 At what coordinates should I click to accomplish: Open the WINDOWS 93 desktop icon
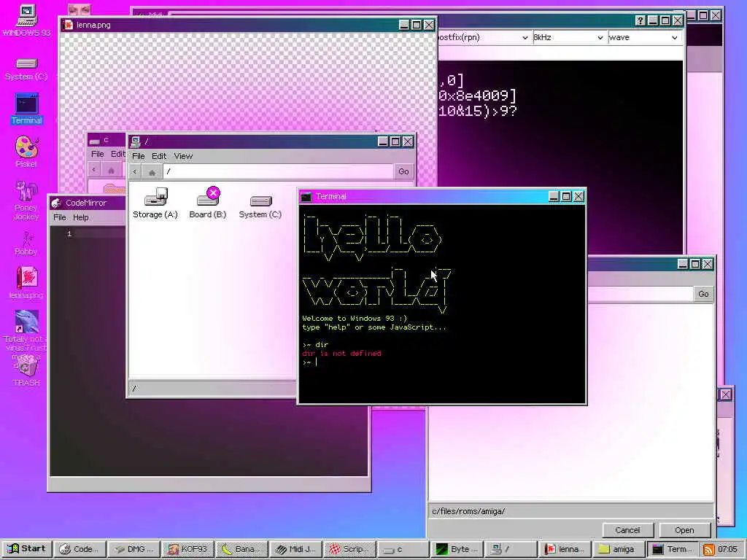pos(27,20)
